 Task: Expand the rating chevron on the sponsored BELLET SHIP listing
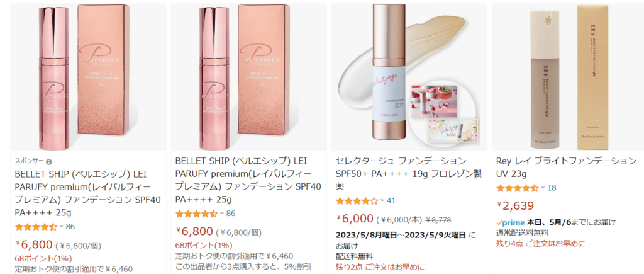(x=61, y=227)
